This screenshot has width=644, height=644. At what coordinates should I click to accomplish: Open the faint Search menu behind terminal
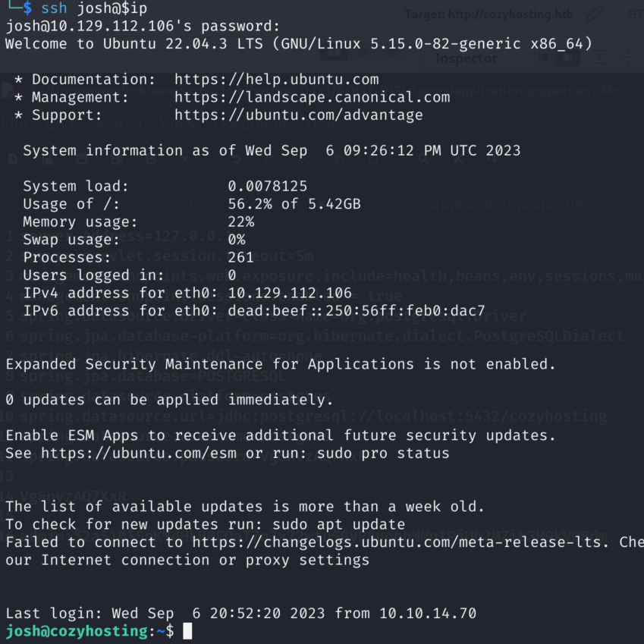click(x=117, y=123)
